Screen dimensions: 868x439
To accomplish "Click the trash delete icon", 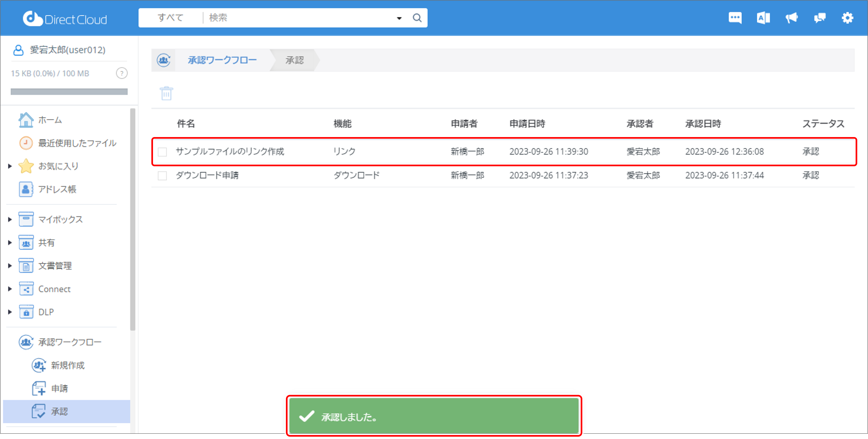I will coord(166,93).
